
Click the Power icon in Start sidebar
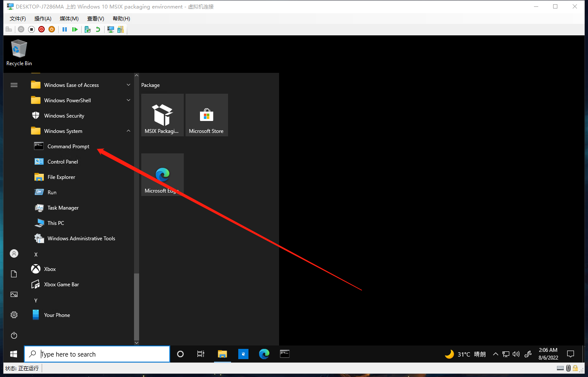[x=14, y=335]
